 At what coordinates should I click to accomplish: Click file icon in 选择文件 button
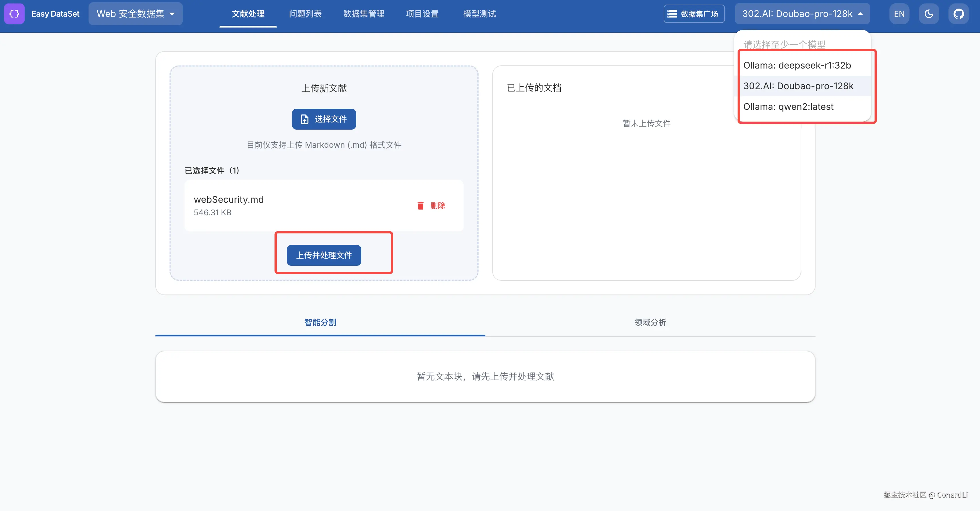(304, 119)
